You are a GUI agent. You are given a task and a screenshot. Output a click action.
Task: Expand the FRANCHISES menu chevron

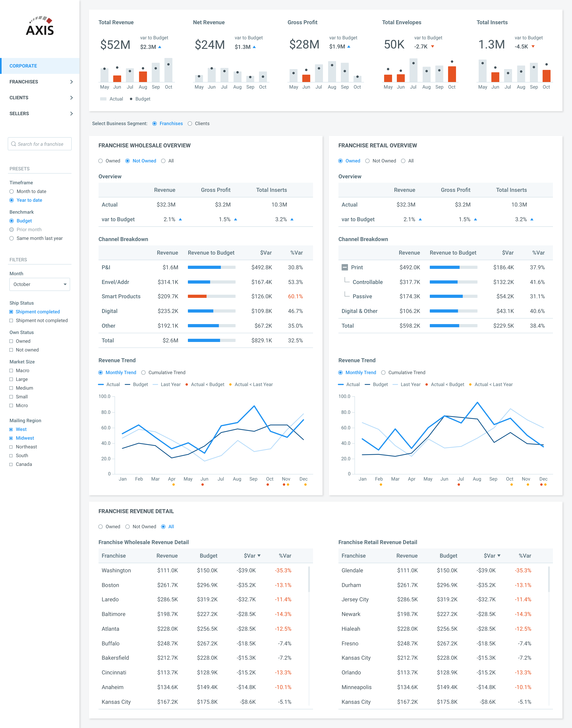[71, 82]
